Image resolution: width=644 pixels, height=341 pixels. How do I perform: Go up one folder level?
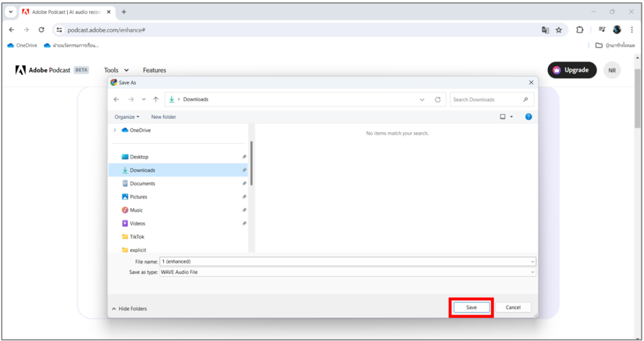pos(155,99)
